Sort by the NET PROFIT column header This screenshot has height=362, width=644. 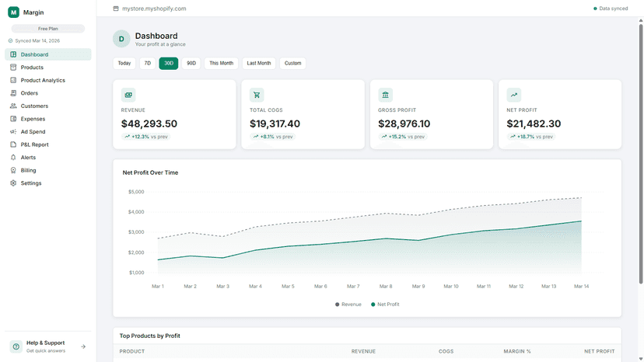pyautogui.click(x=600, y=351)
